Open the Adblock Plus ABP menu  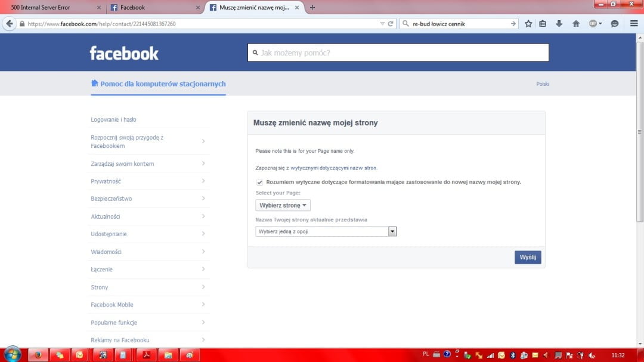pyautogui.click(x=595, y=24)
